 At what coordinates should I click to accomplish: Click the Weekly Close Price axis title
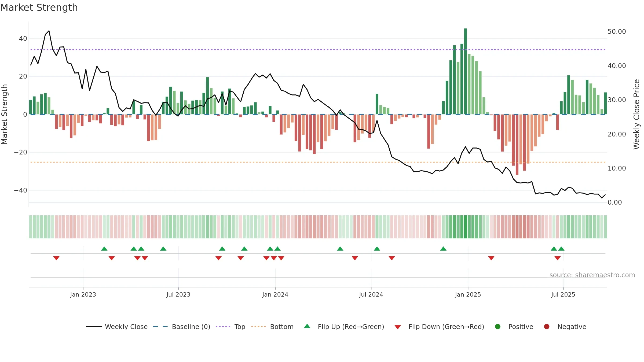636,114
